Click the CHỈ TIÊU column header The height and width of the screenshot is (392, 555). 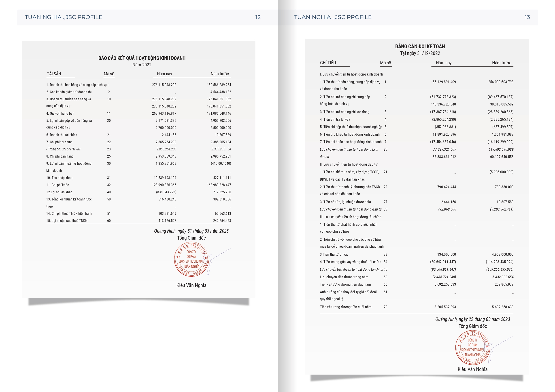pyautogui.click(x=328, y=63)
